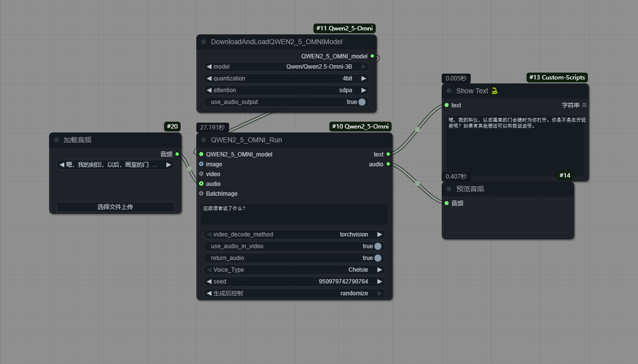Collapse the Show Text node via its title dot

(449, 91)
